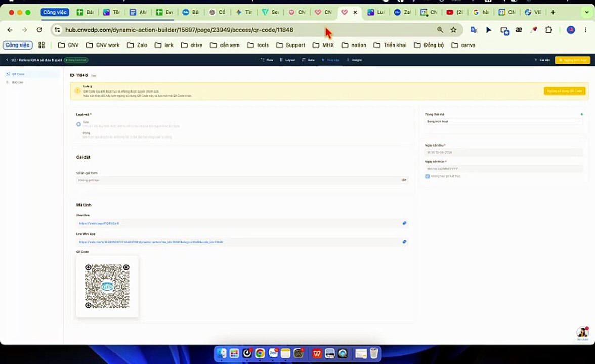Open Trash from the dock
The image size is (595, 364).
point(374,353)
